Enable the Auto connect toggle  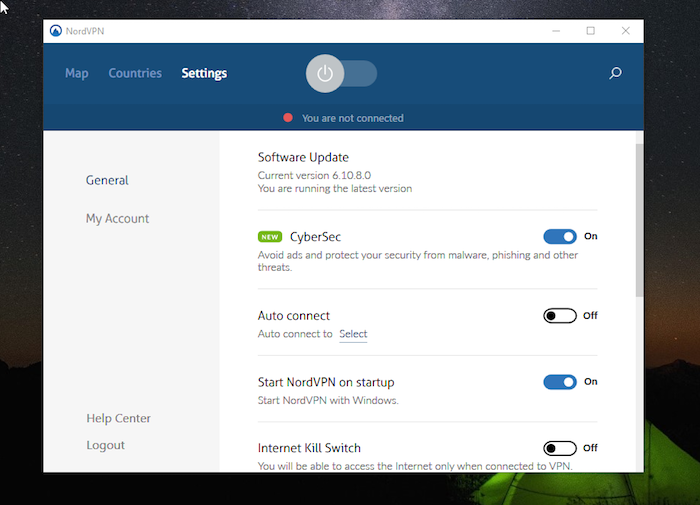point(560,316)
